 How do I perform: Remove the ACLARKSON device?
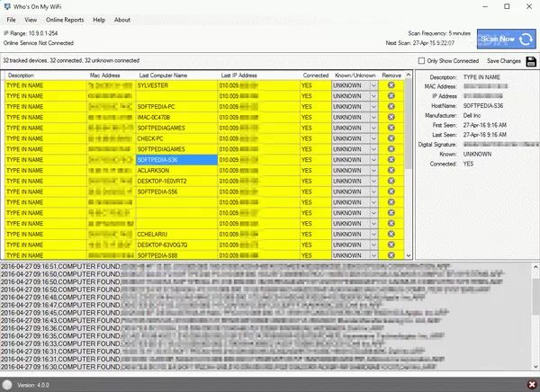click(x=391, y=170)
